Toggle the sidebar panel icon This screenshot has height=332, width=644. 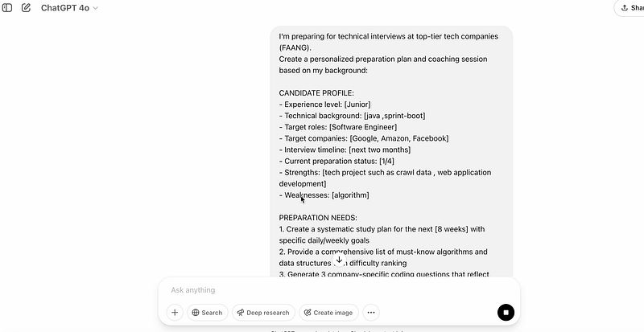[x=7, y=8]
